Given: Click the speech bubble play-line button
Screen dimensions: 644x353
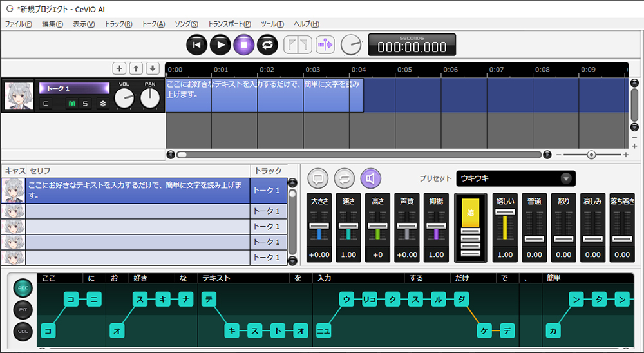Looking at the screenshot, I should pos(318,178).
